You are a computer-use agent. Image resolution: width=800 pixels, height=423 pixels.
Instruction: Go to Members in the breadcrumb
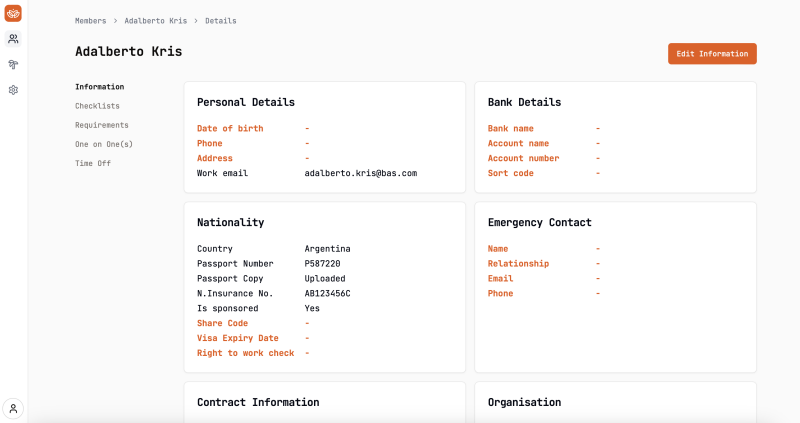pos(90,20)
